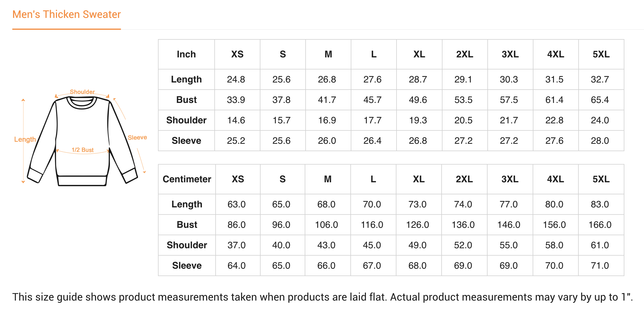Open the Men's Thicken Sweater tab
644x314 pixels.
tap(66, 15)
